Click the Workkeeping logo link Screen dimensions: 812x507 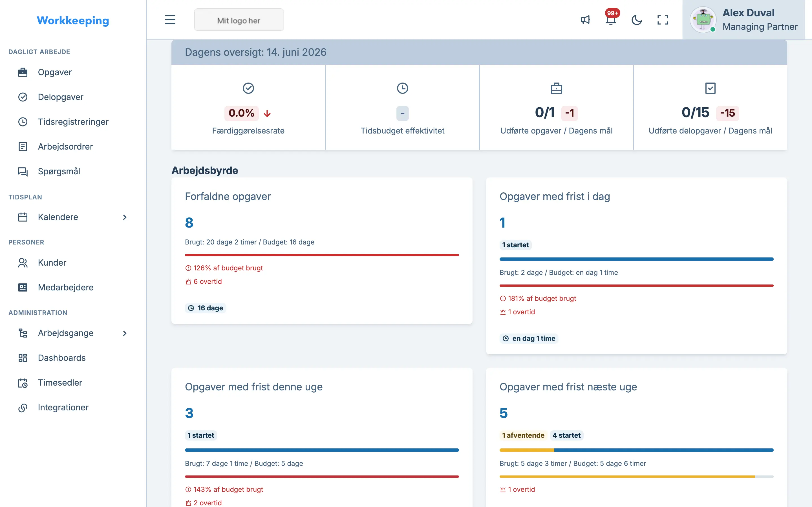(73, 21)
